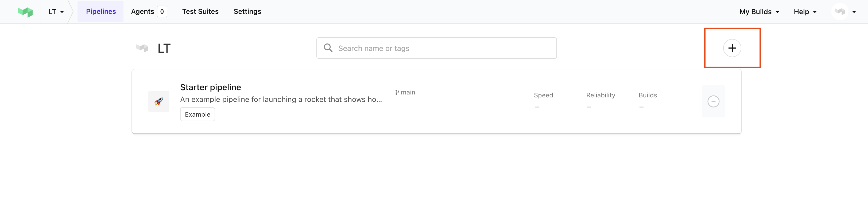Open the Starter pipeline

[210, 87]
